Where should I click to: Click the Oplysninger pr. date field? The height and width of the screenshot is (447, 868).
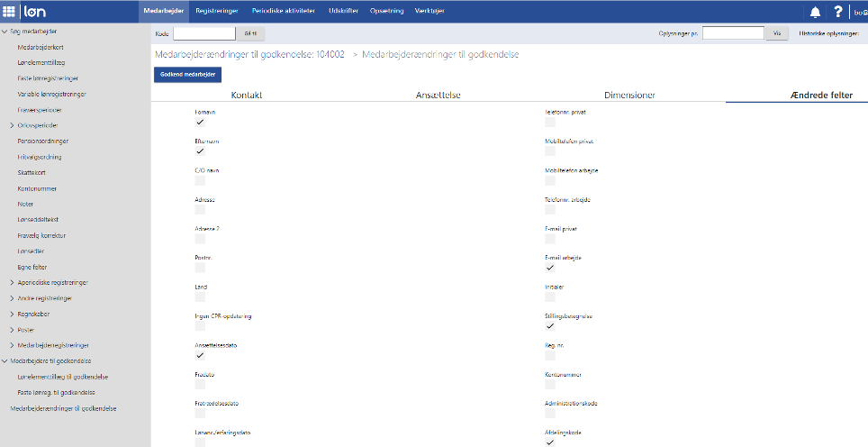point(733,33)
